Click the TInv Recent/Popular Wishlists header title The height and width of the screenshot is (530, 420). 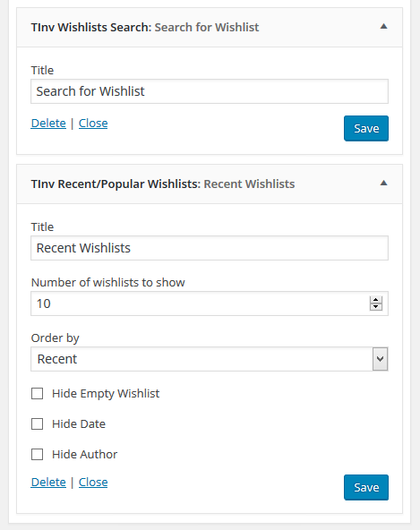coord(163,184)
